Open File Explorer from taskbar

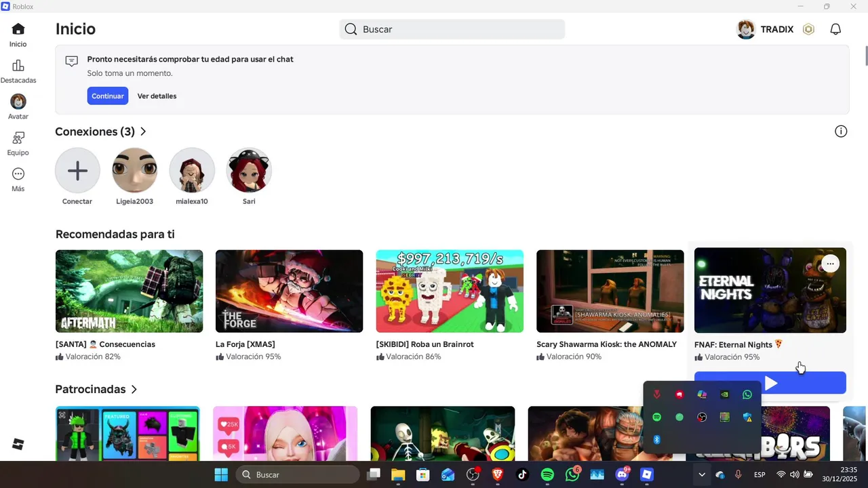pyautogui.click(x=397, y=474)
